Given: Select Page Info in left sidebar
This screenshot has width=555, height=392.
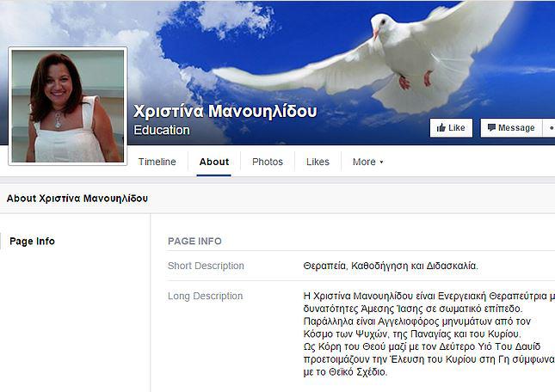Looking at the screenshot, I should coord(32,241).
